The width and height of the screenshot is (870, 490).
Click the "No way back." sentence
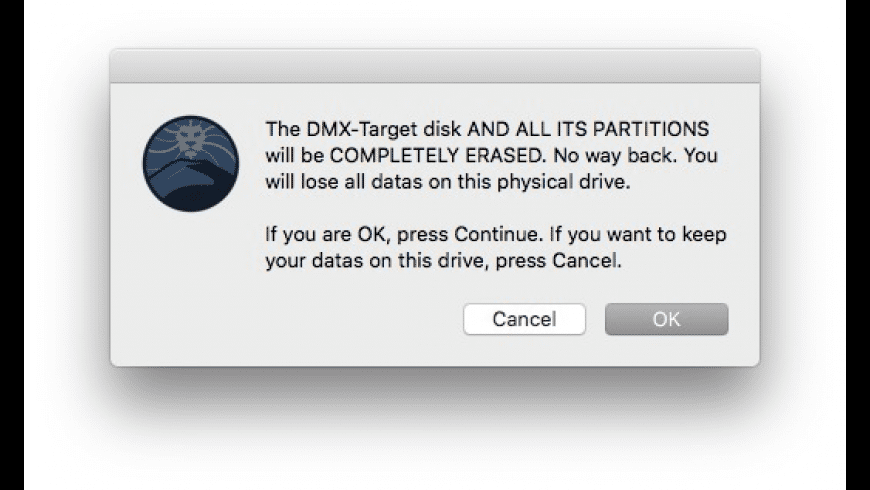tap(551, 157)
